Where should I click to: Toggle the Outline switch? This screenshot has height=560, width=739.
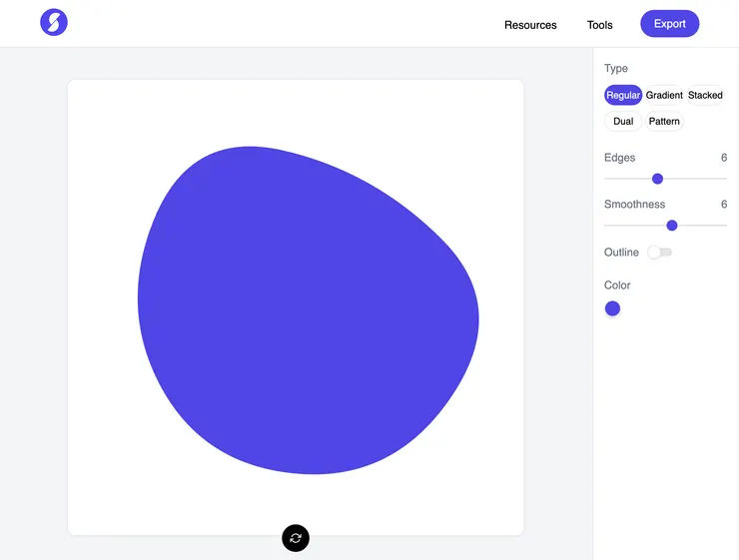[x=659, y=253]
